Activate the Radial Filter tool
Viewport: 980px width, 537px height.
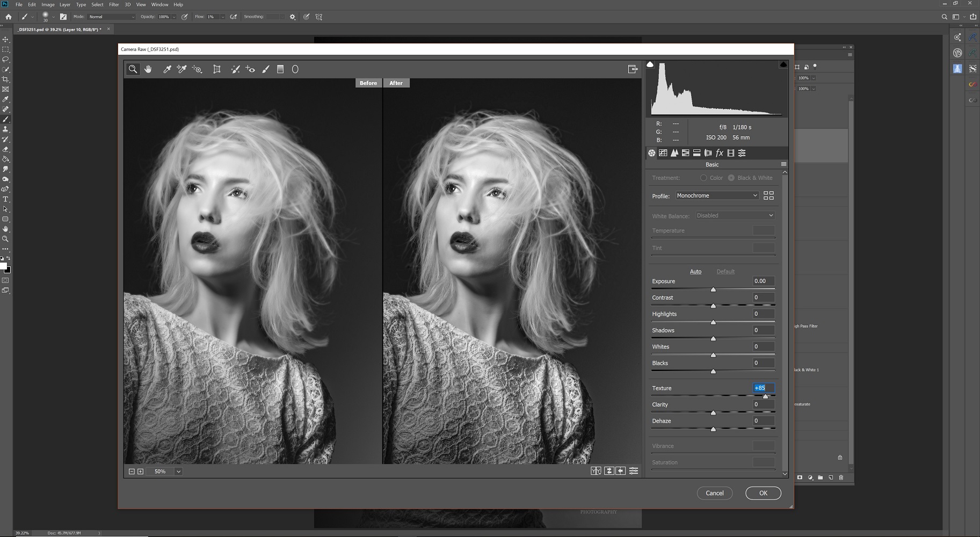pyautogui.click(x=295, y=69)
